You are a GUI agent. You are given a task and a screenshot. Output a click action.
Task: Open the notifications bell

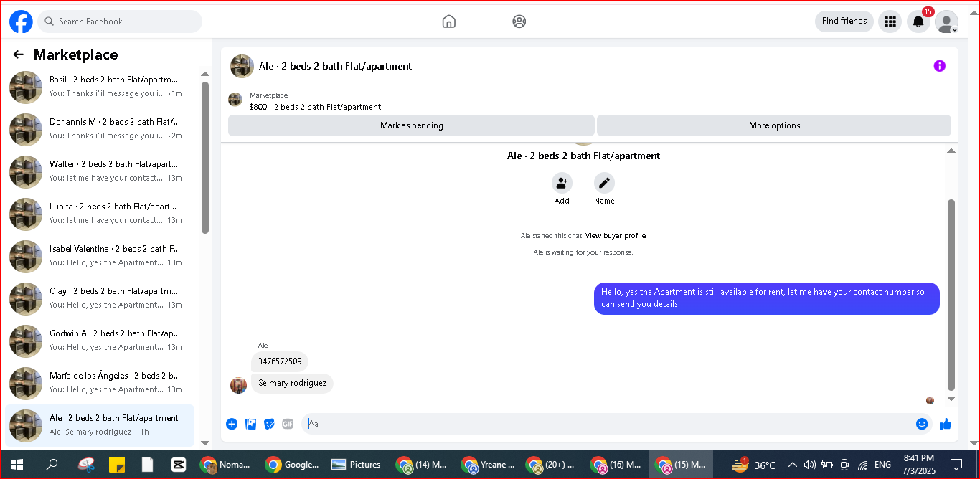(x=918, y=22)
